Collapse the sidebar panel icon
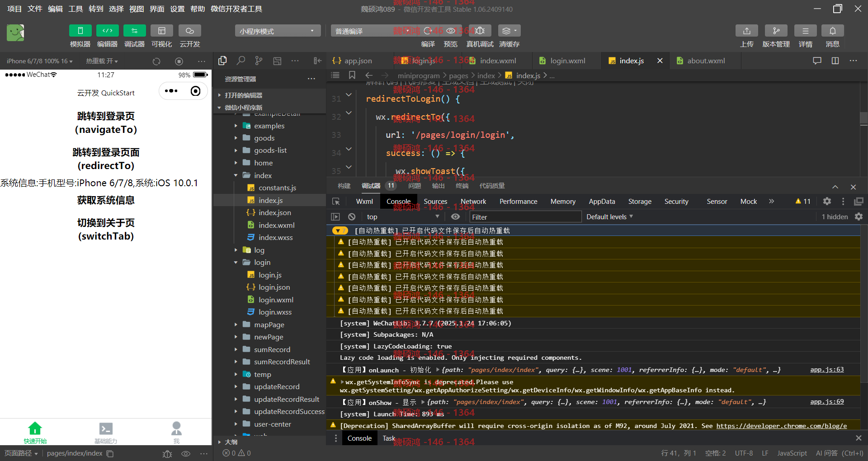The image size is (868, 461). click(x=317, y=61)
